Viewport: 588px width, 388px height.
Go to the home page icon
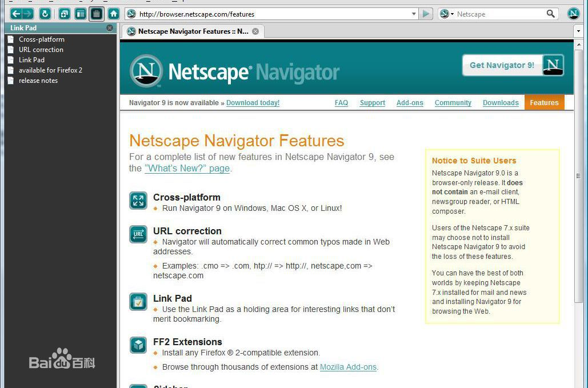point(113,14)
